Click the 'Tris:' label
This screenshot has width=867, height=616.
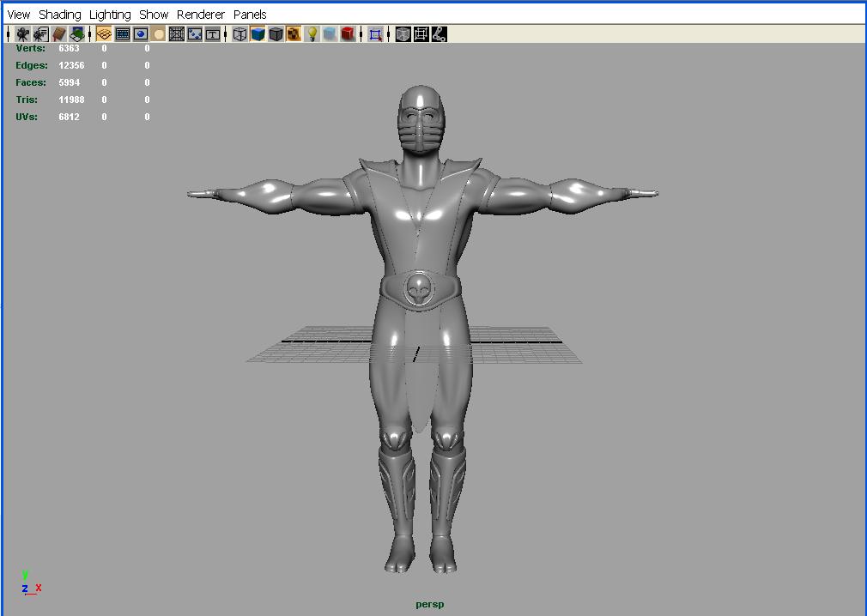pyautogui.click(x=27, y=100)
